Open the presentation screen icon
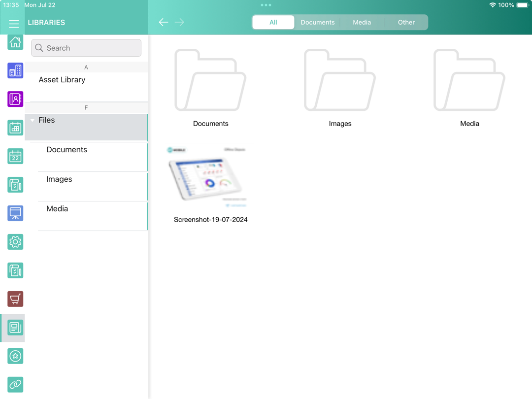532x399 pixels. coord(15,213)
